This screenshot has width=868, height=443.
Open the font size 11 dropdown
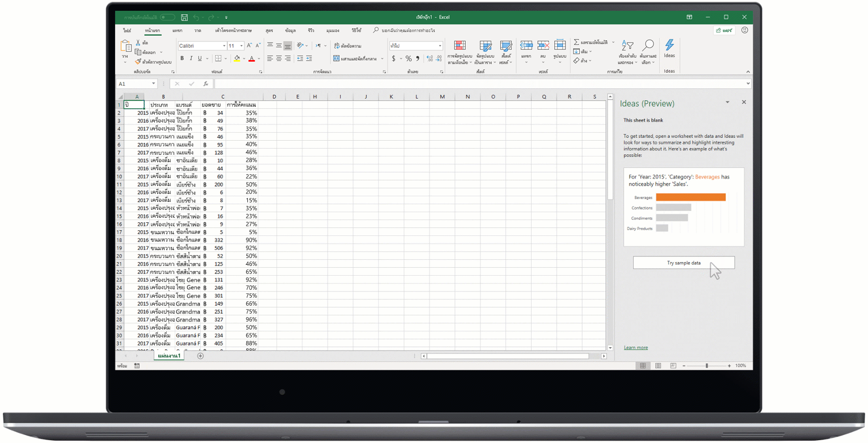click(242, 45)
